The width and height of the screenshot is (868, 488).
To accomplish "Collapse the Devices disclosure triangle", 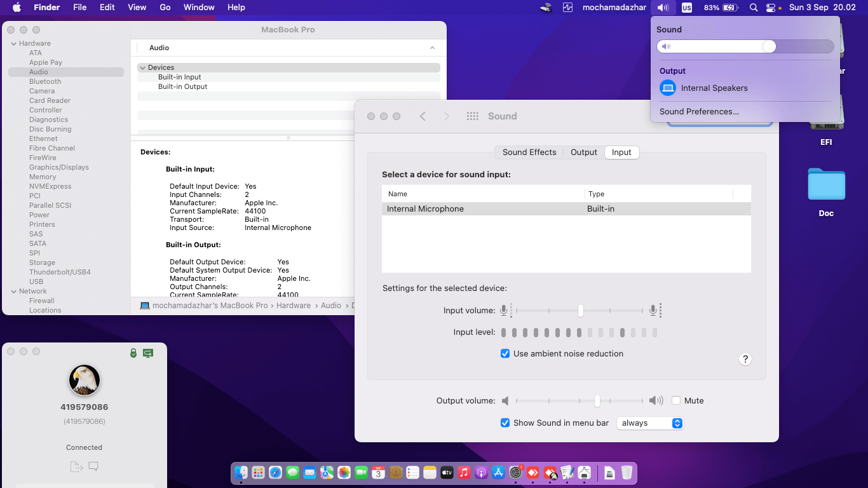I will click(x=142, y=67).
